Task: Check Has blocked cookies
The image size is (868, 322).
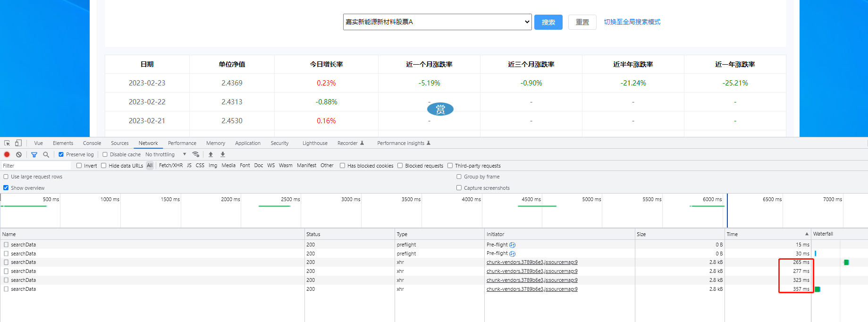Action: pyautogui.click(x=343, y=166)
